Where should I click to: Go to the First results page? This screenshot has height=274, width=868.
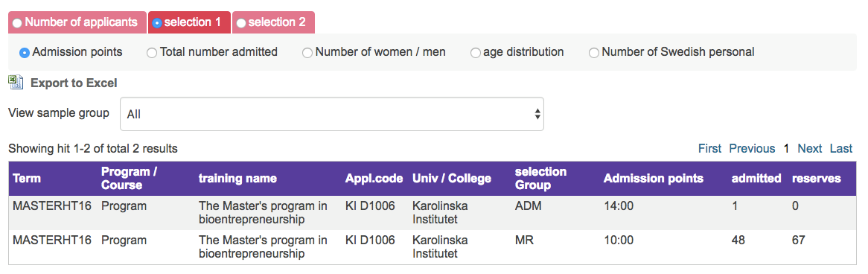coord(709,148)
